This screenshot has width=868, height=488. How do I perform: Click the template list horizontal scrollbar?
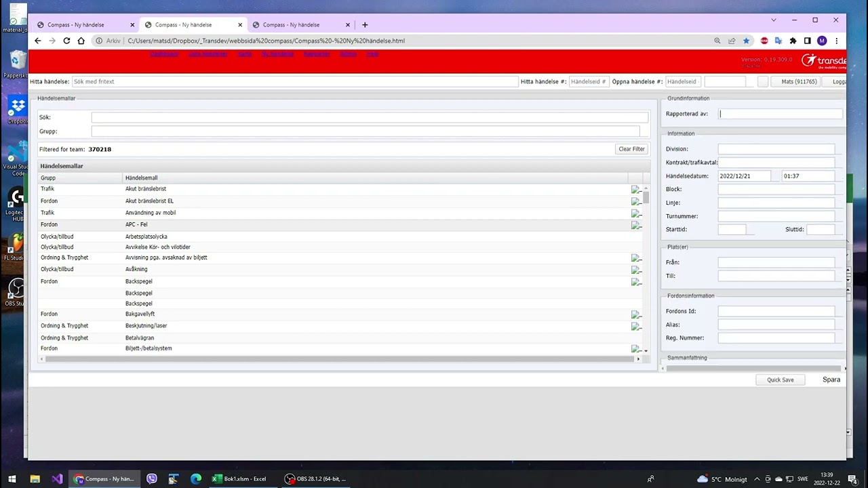pos(340,359)
